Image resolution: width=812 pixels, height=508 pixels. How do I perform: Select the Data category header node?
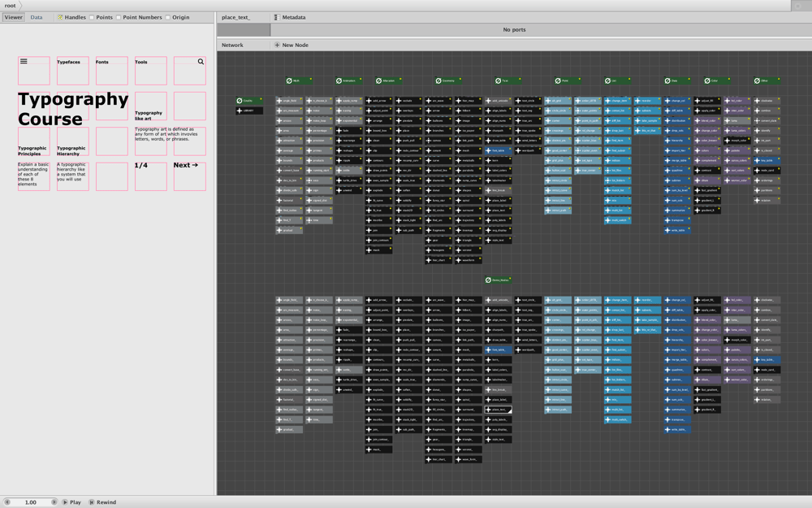point(677,80)
